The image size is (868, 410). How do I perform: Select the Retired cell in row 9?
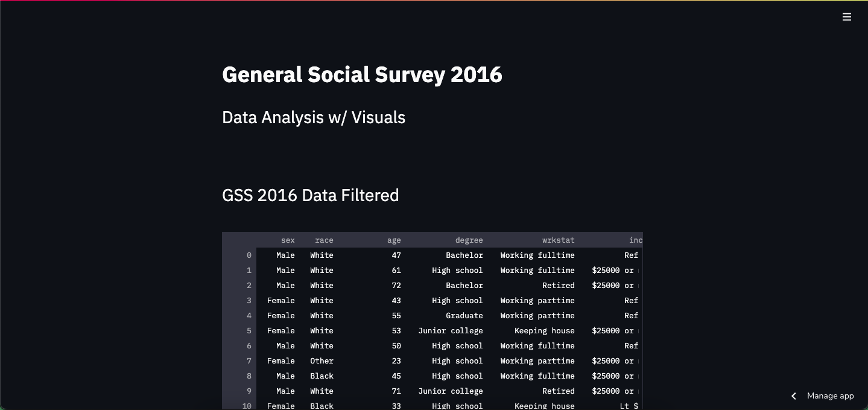(x=558, y=391)
